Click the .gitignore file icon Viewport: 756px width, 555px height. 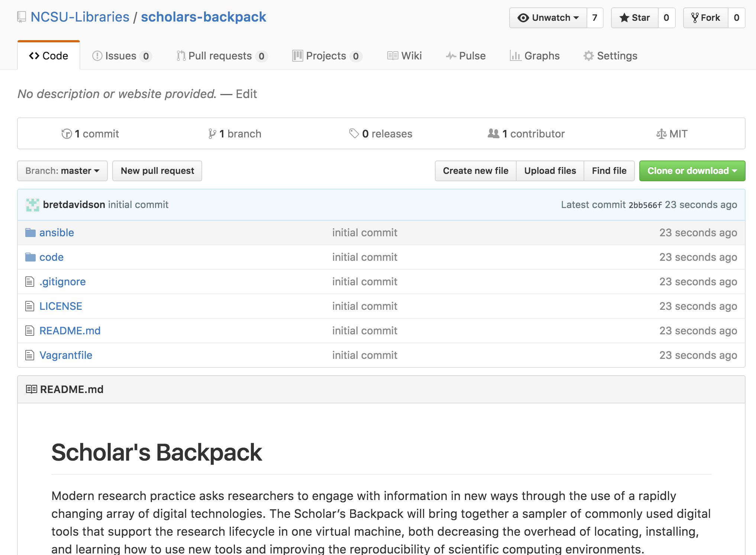(30, 282)
